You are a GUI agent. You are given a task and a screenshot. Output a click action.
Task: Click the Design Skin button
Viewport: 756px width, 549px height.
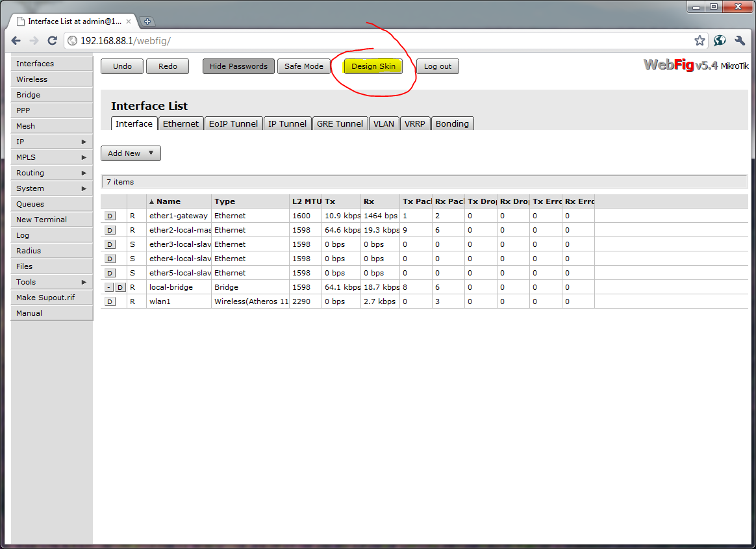click(373, 66)
